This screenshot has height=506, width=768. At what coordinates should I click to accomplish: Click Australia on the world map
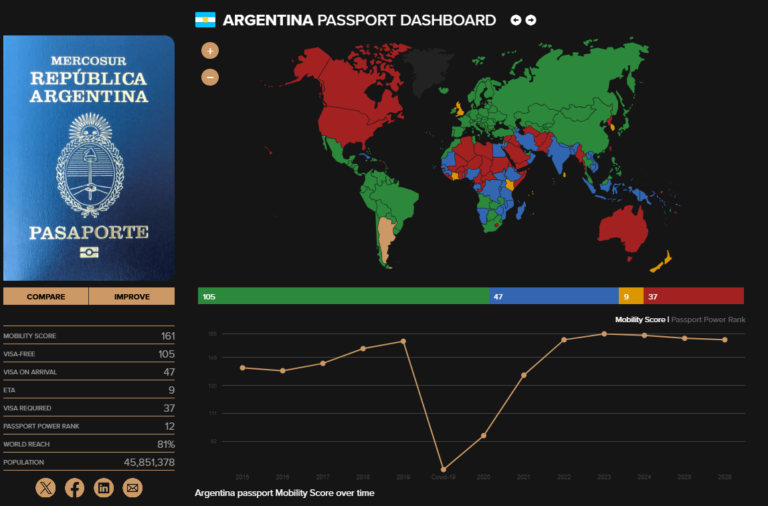point(623,229)
